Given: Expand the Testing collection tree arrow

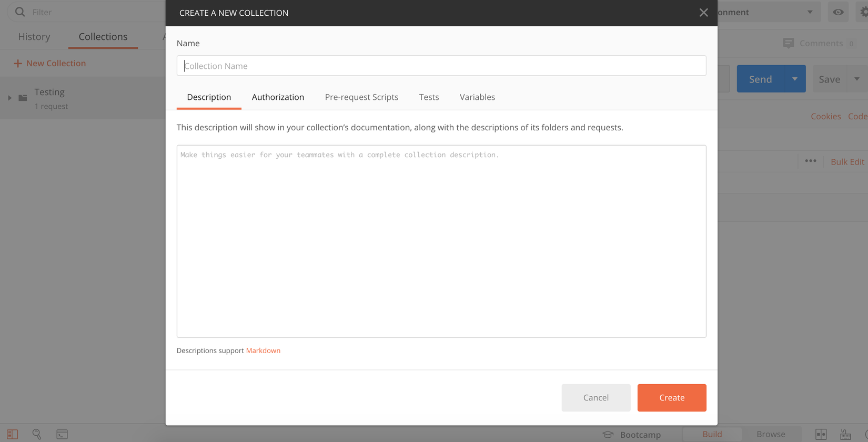Looking at the screenshot, I should (x=9, y=98).
